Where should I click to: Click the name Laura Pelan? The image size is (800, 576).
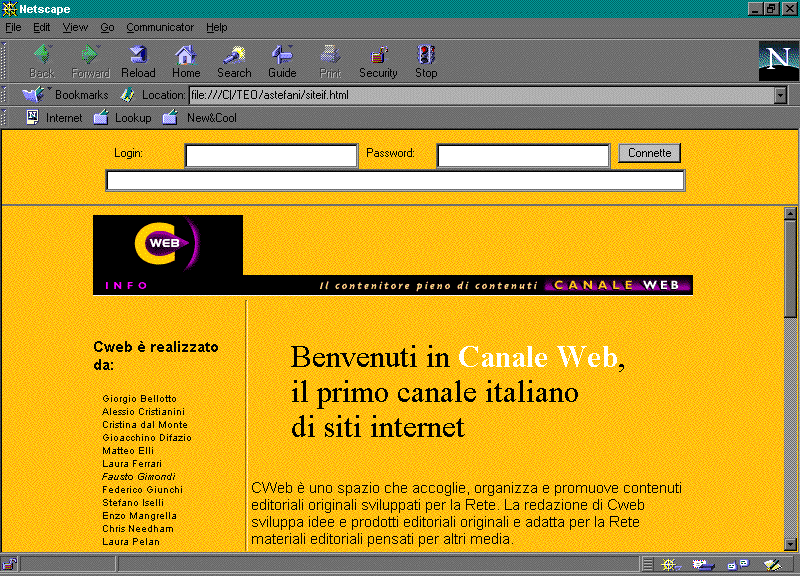pyautogui.click(x=131, y=541)
